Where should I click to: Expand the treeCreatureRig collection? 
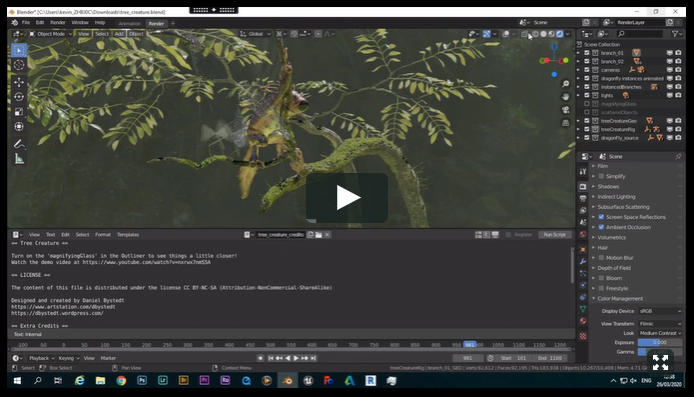(x=578, y=129)
